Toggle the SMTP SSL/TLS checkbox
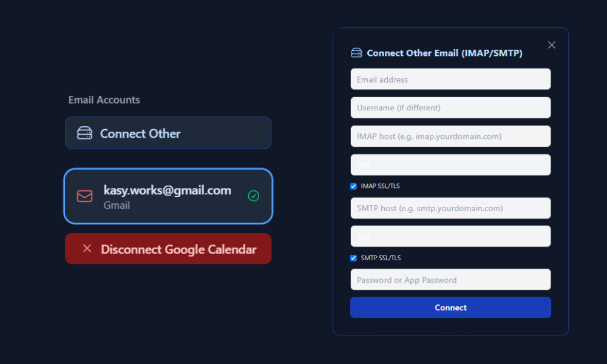 (353, 258)
